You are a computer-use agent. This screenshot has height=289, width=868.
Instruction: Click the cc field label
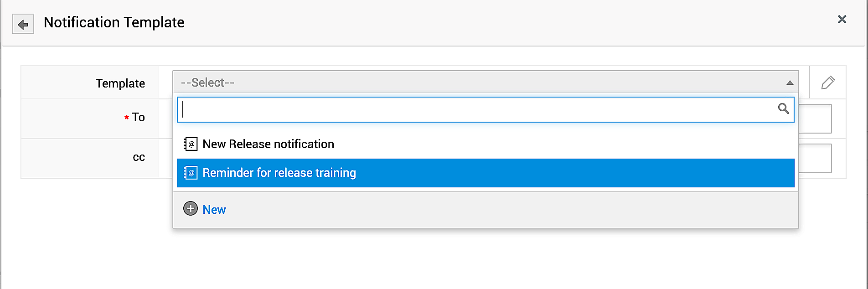click(139, 157)
